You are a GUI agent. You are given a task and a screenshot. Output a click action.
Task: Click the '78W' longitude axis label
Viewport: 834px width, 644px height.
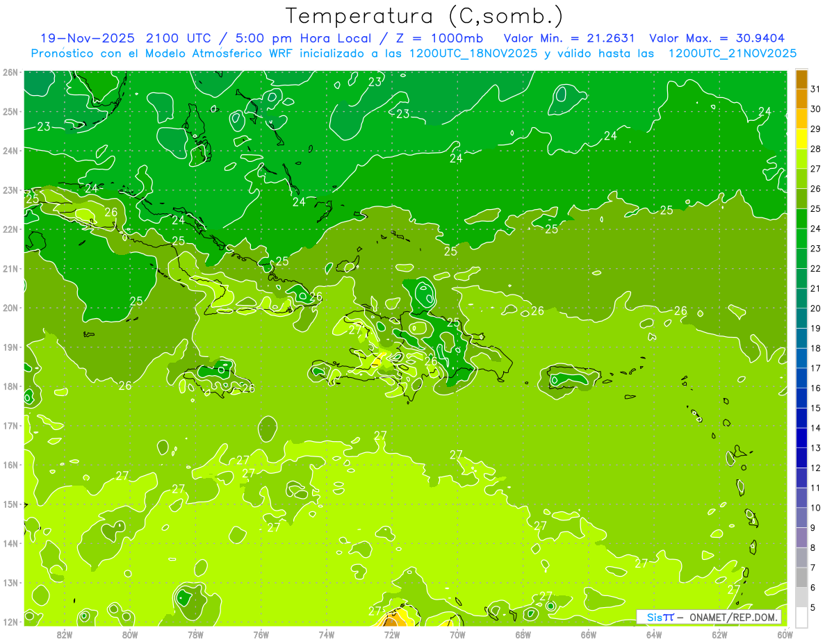tap(195, 634)
